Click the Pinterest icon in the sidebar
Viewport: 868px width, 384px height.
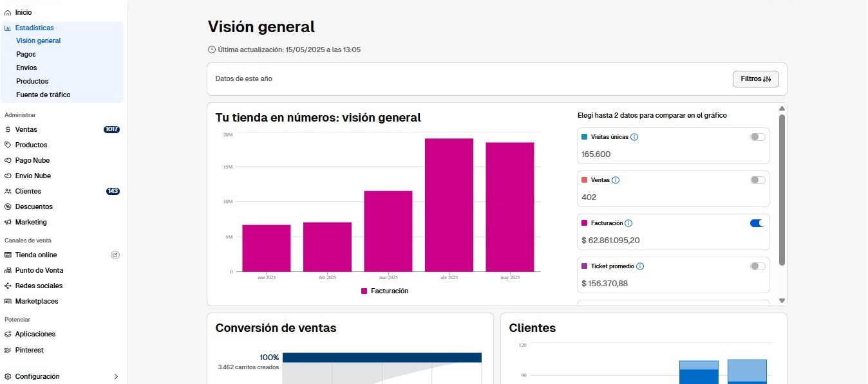[x=8, y=350]
